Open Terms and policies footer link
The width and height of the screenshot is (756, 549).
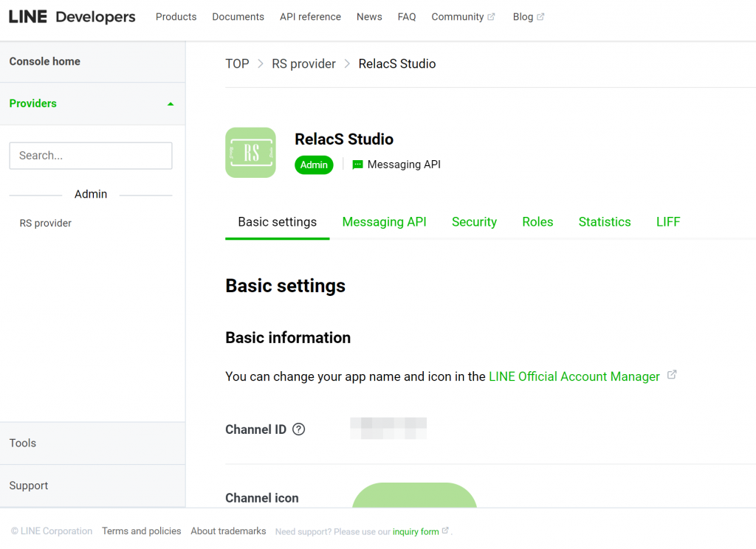[x=141, y=531]
